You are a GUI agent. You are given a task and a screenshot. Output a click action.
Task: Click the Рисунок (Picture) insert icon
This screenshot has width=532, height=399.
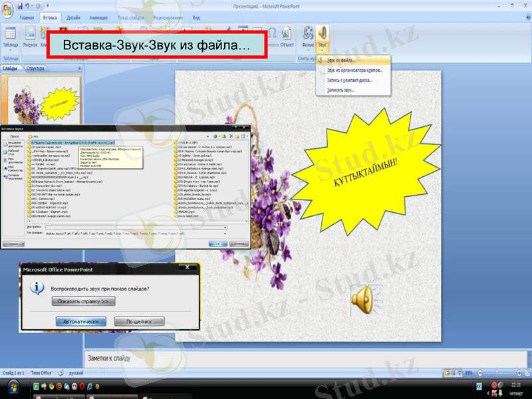30,35
